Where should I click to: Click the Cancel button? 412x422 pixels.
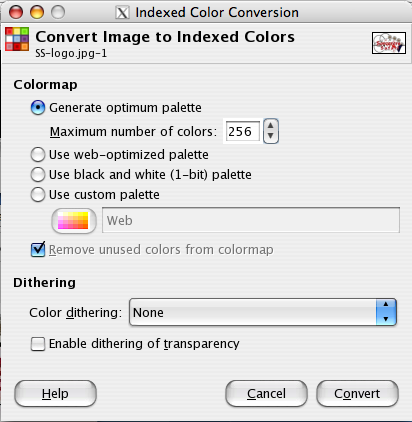click(x=266, y=394)
